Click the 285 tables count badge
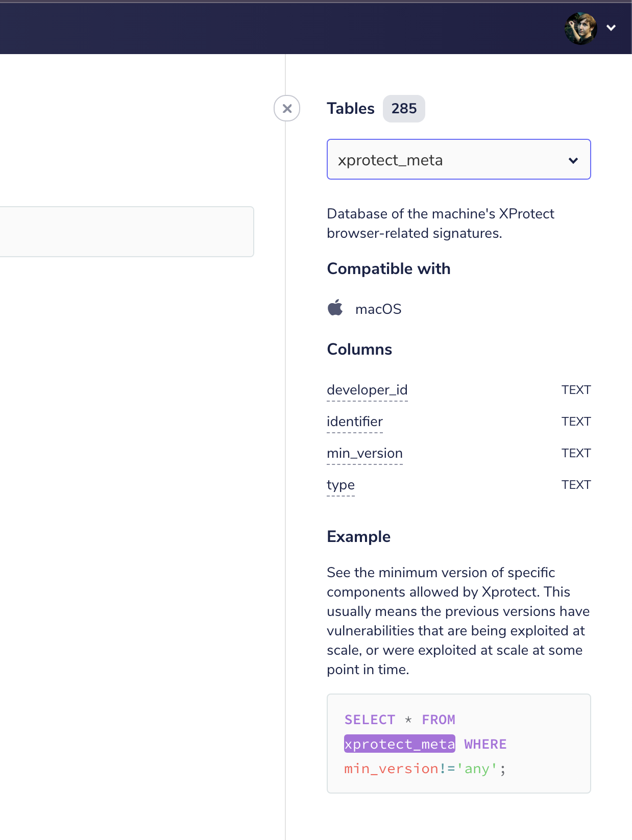This screenshot has width=632, height=840. 404,109
